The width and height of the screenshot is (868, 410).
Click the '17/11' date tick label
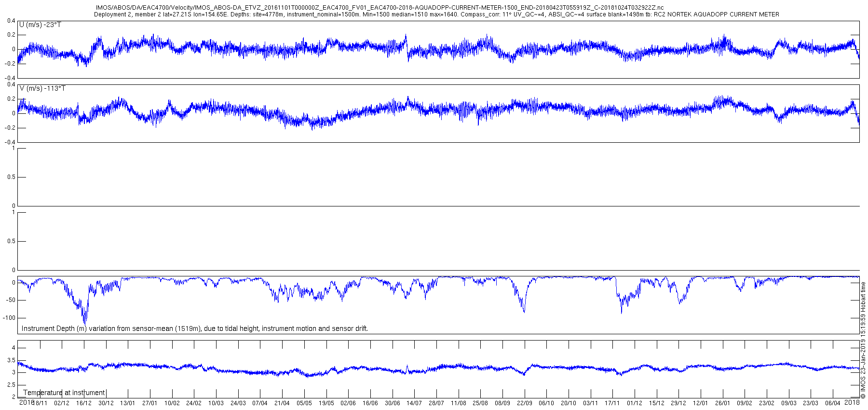coord(612,403)
